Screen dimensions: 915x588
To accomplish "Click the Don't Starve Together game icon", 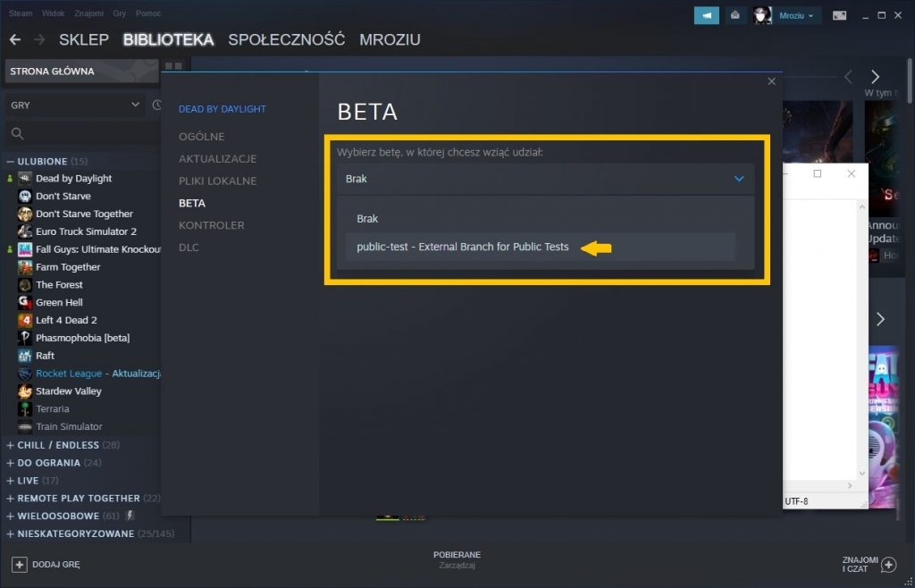I will click(x=25, y=214).
